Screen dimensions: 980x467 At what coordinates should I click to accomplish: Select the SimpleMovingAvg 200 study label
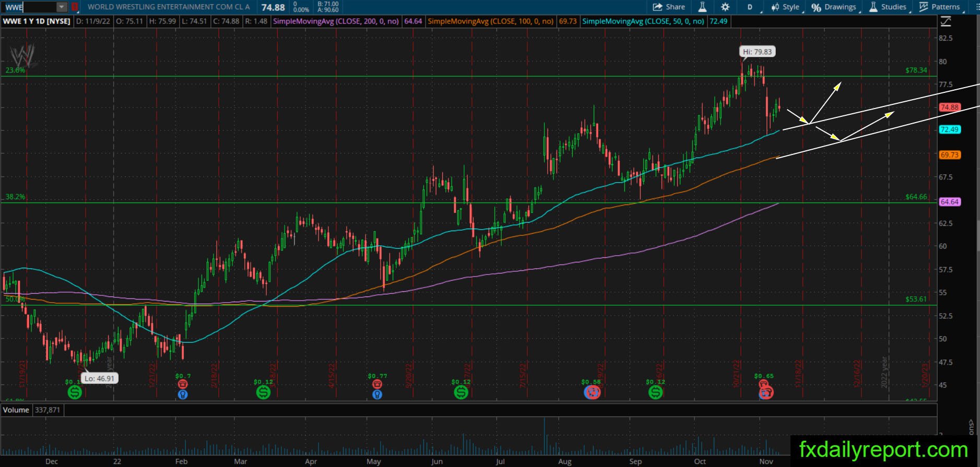click(x=336, y=21)
